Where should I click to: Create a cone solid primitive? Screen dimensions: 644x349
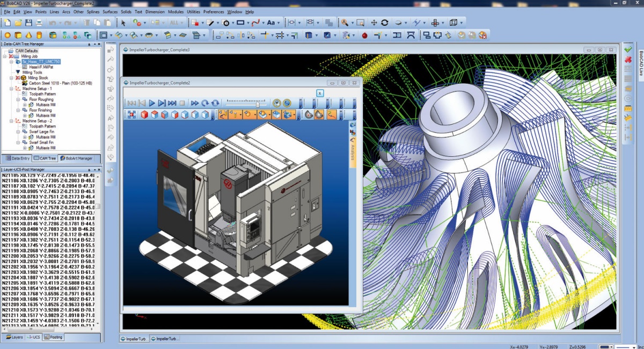[28, 35]
